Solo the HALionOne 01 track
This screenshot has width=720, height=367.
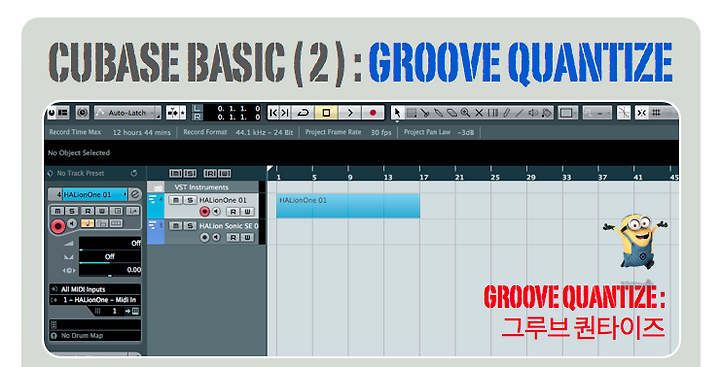point(190,200)
